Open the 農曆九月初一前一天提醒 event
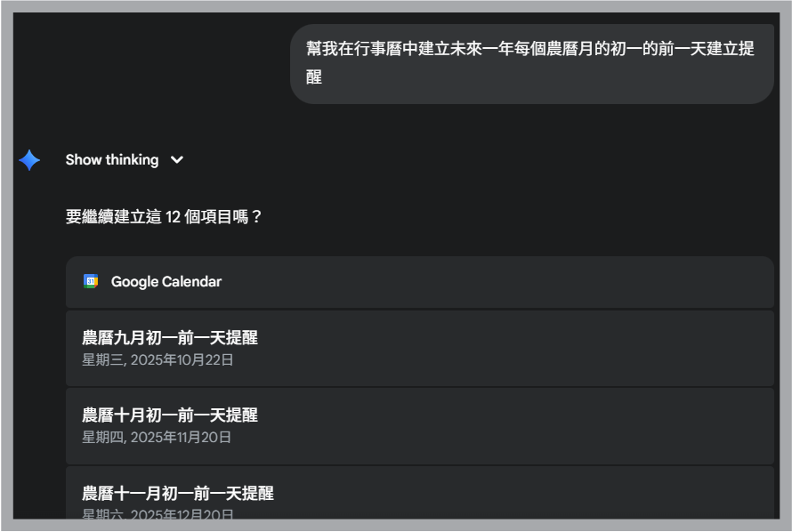This screenshot has height=532, width=792. (x=170, y=338)
